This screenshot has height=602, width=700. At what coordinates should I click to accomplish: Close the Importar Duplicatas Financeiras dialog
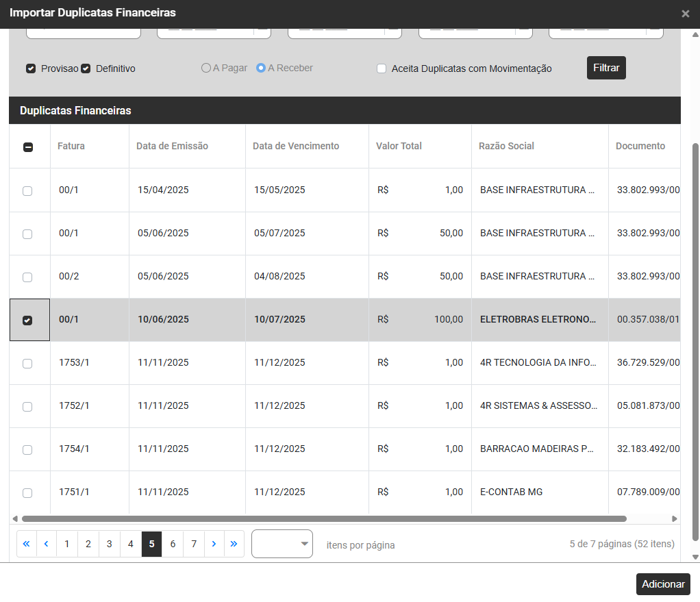click(x=685, y=14)
